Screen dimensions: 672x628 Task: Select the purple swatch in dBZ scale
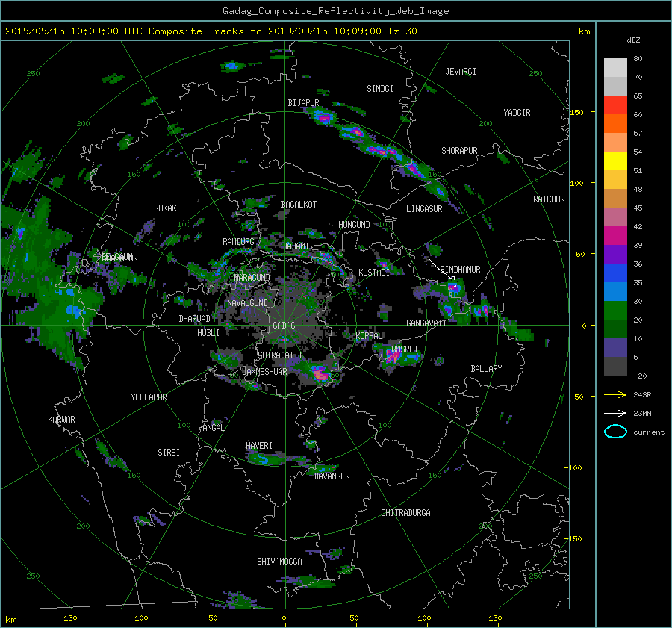pos(615,254)
